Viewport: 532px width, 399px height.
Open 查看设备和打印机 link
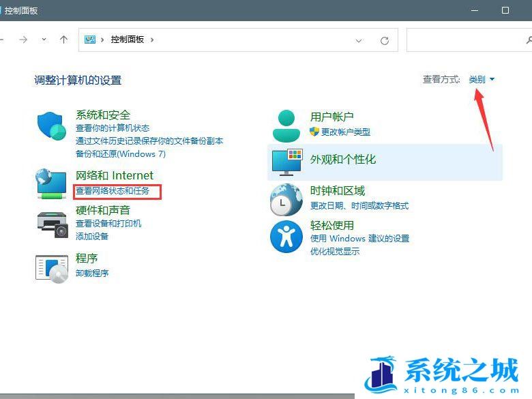(x=108, y=224)
